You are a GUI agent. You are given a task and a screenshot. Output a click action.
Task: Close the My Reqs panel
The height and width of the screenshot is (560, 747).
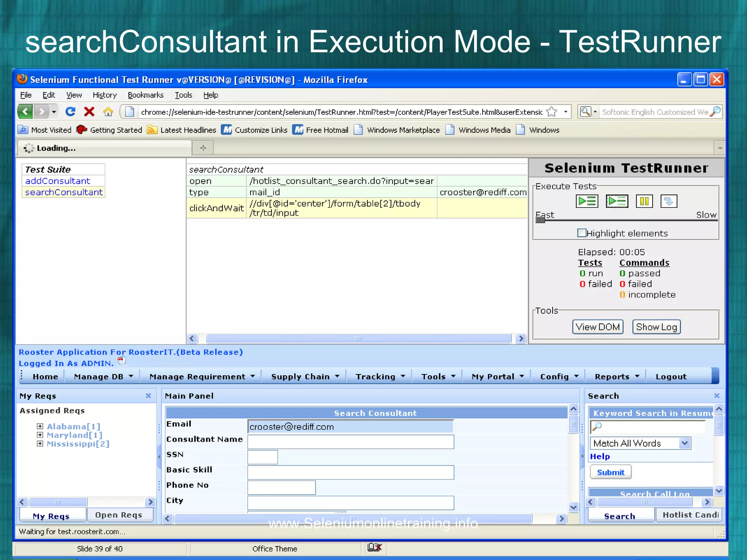pos(148,396)
